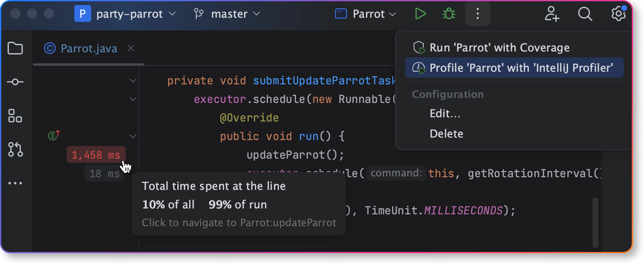Collapse the run() method fold arrow

[133, 136]
